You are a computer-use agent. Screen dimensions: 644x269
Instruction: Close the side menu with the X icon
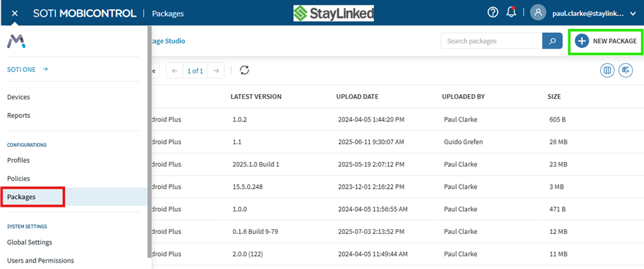(15, 14)
